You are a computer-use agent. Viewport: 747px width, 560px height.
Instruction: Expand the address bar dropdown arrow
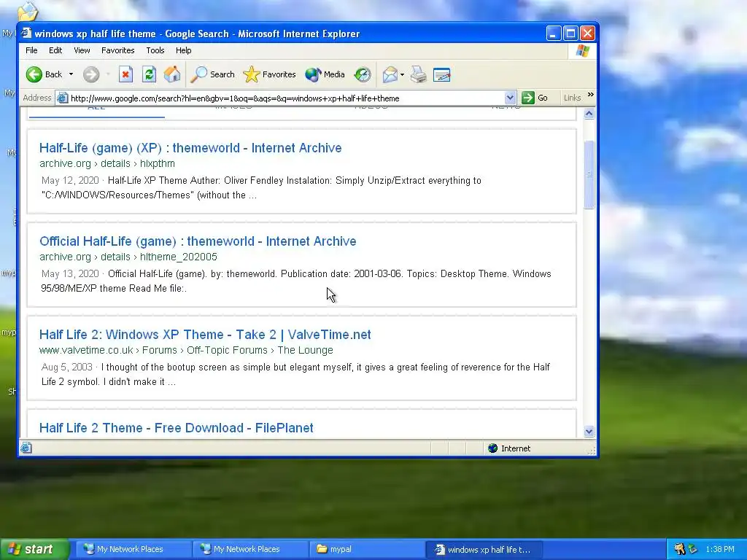(x=510, y=98)
